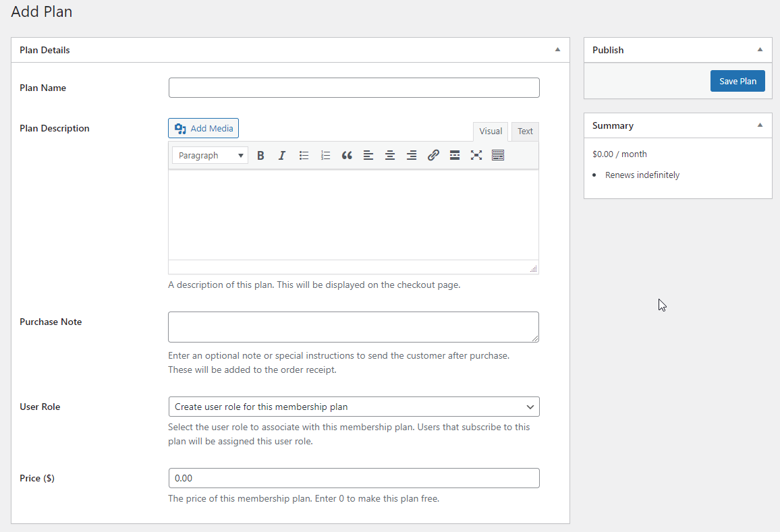
Task: Insert a numbered list
Action: [x=325, y=155]
